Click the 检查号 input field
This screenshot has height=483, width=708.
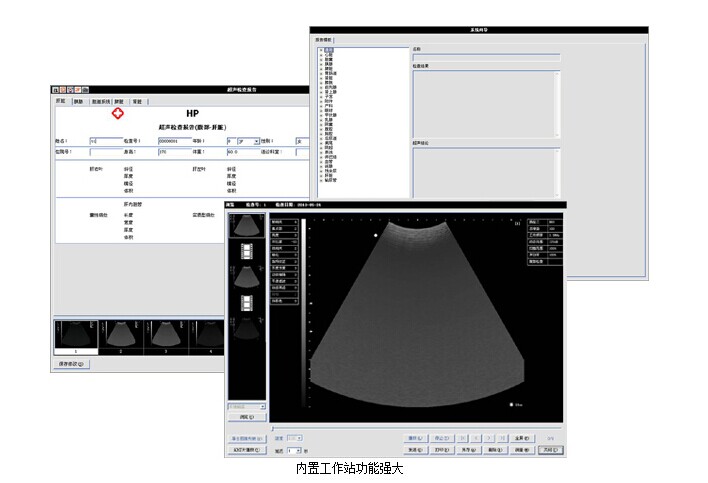170,142
